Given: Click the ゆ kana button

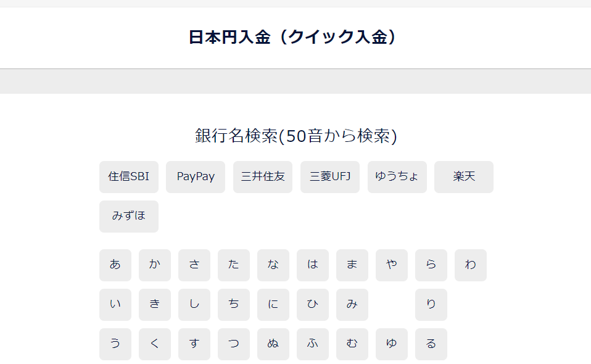Looking at the screenshot, I should click(392, 344).
